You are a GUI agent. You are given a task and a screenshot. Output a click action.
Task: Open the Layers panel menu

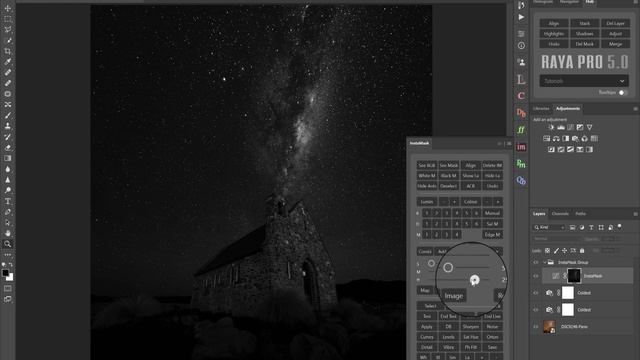(x=635, y=214)
